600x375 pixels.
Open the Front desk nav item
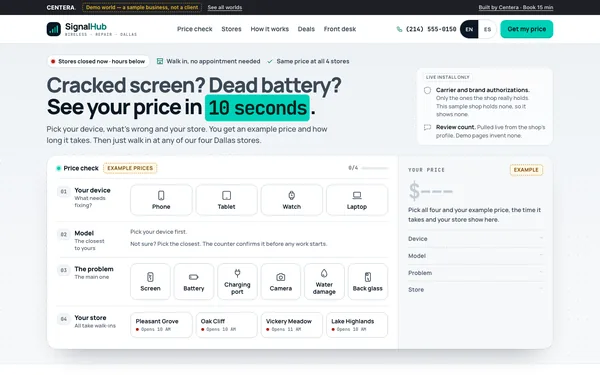(x=340, y=29)
